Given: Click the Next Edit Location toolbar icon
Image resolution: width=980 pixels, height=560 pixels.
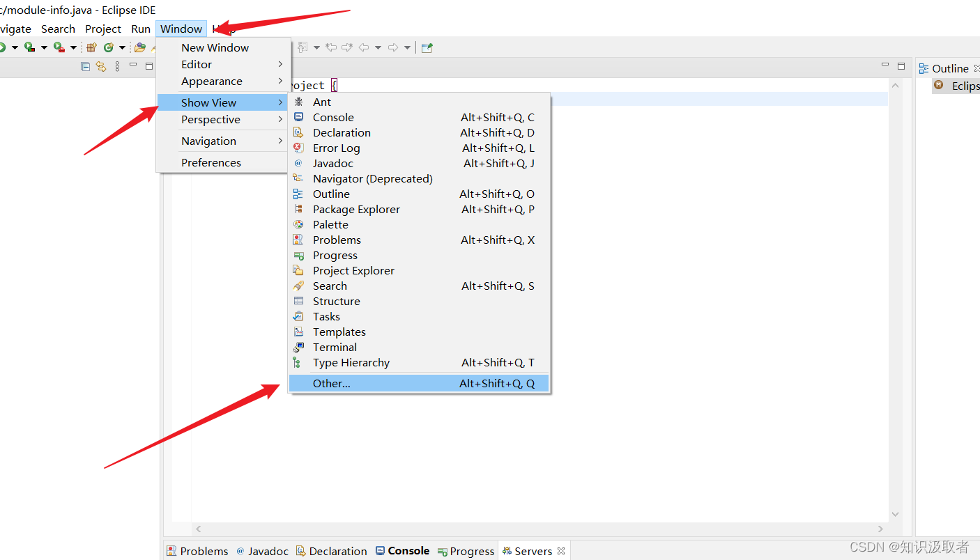Looking at the screenshot, I should click(x=346, y=47).
